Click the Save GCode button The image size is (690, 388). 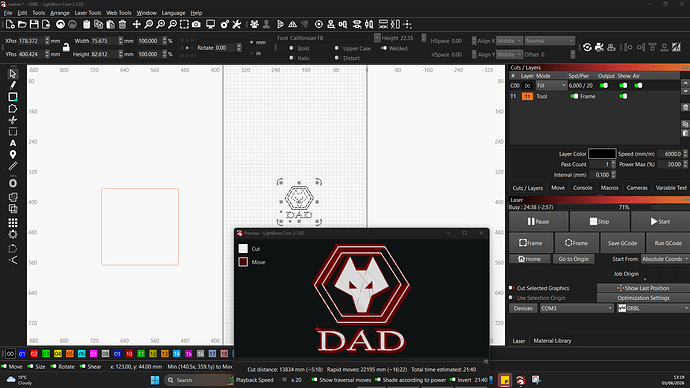tap(622, 243)
